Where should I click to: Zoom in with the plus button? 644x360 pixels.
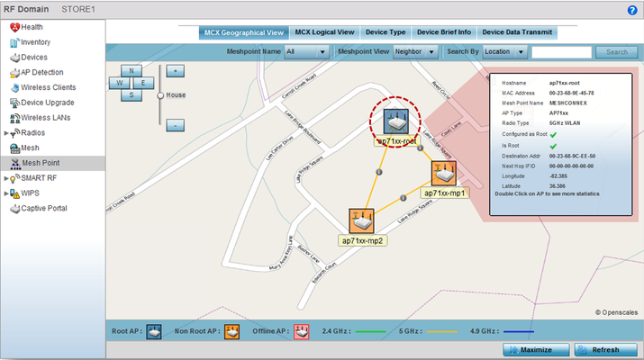coord(176,71)
